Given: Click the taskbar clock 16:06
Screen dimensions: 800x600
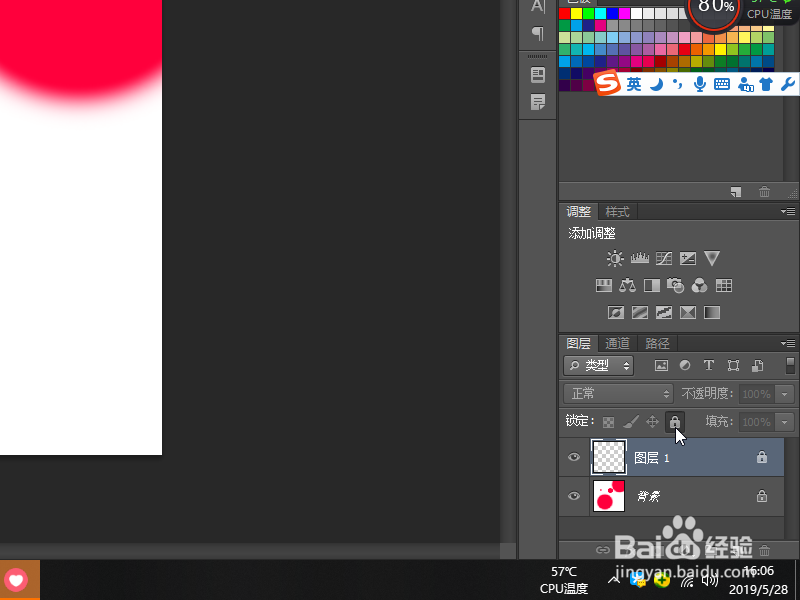Looking at the screenshot, I should (759, 570).
